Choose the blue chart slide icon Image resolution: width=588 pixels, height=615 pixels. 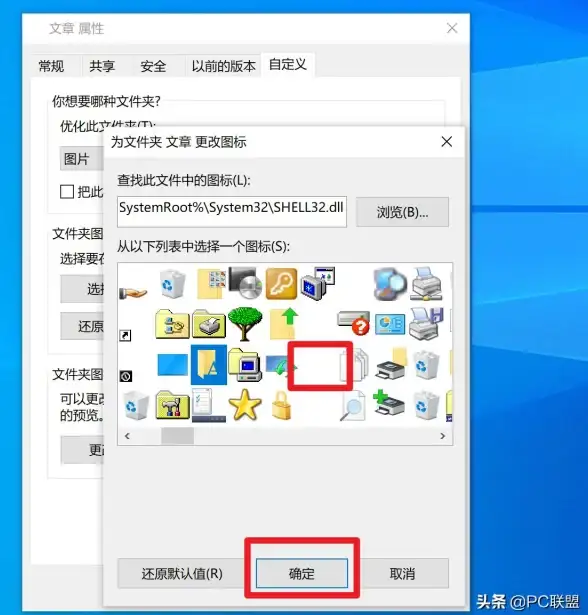390,324
